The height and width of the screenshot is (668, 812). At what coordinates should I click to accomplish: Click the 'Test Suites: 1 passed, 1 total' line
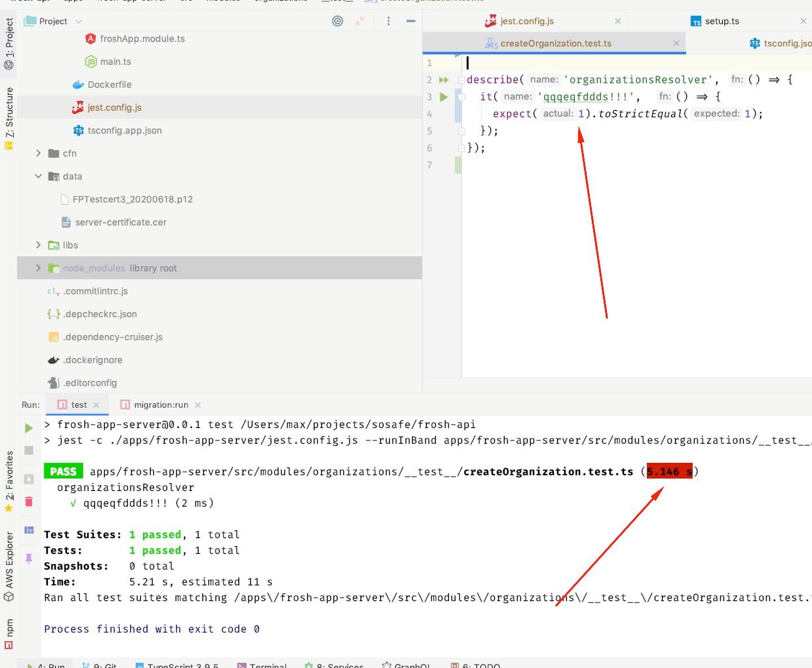pyautogui.click(x=142, y=535)
